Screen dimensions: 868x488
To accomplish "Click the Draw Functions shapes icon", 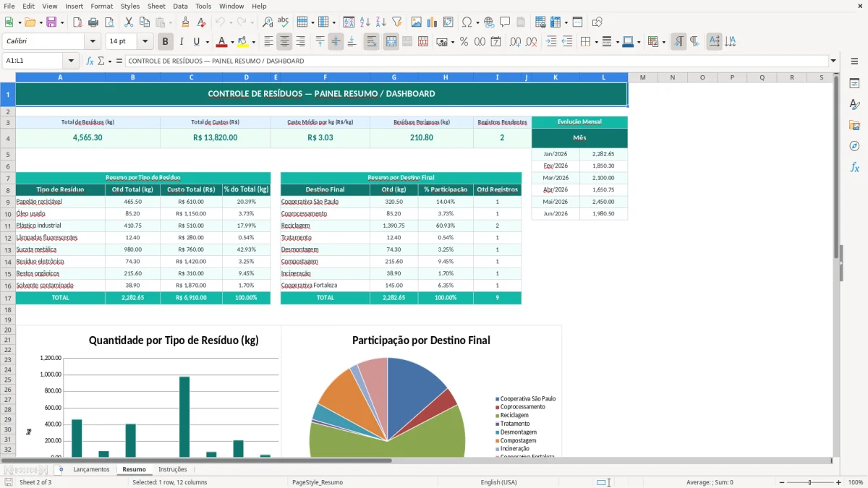I will pyautogui.click(x=597, y=22).
